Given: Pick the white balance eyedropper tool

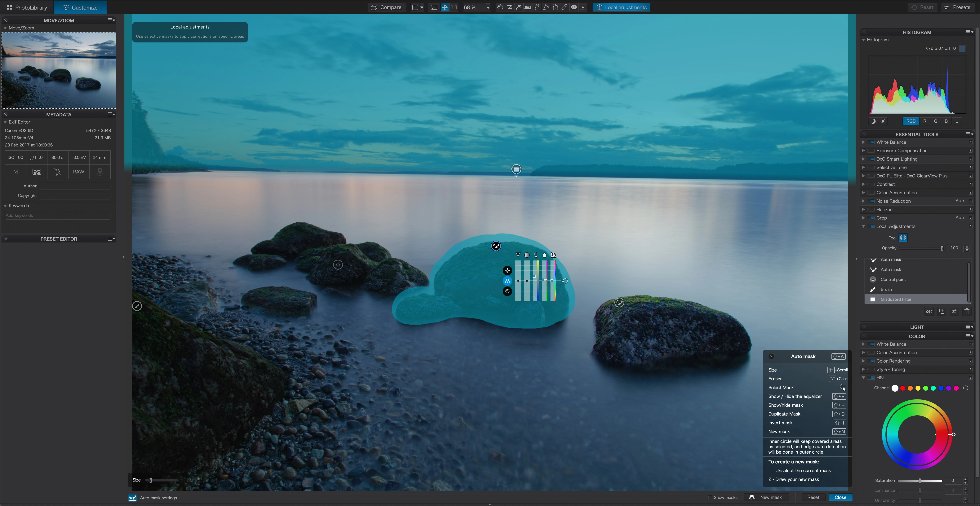Looking at the screenshot, I should pyautogui.click(x=519, y=7).
